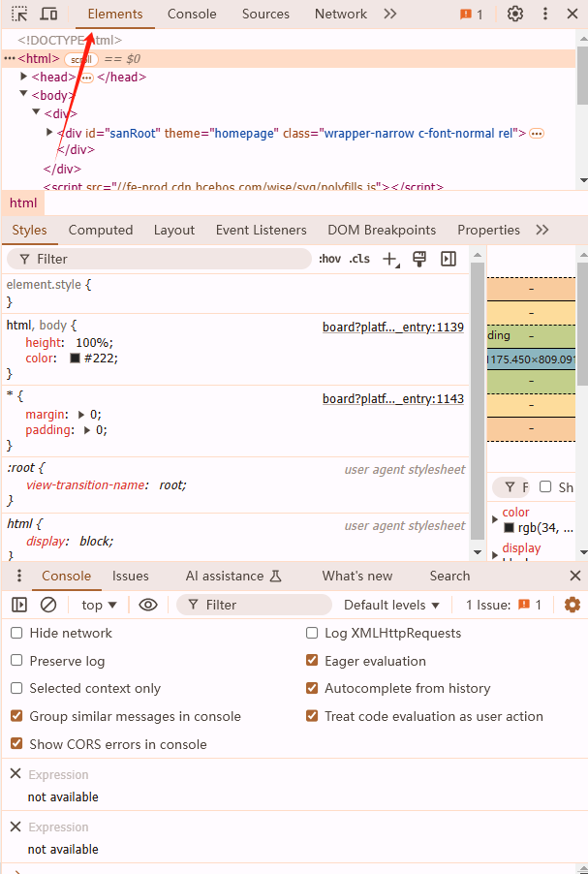Remove the first live Expression

15,773
